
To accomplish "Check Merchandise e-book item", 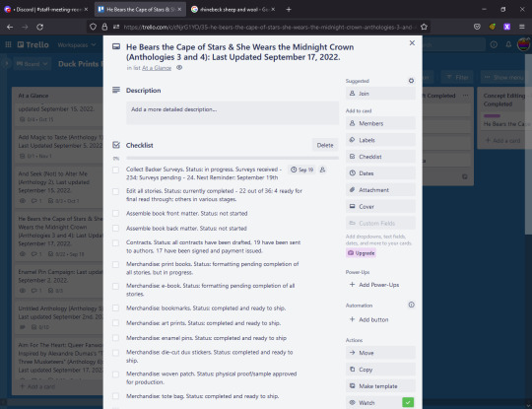I will coord(115,286).
